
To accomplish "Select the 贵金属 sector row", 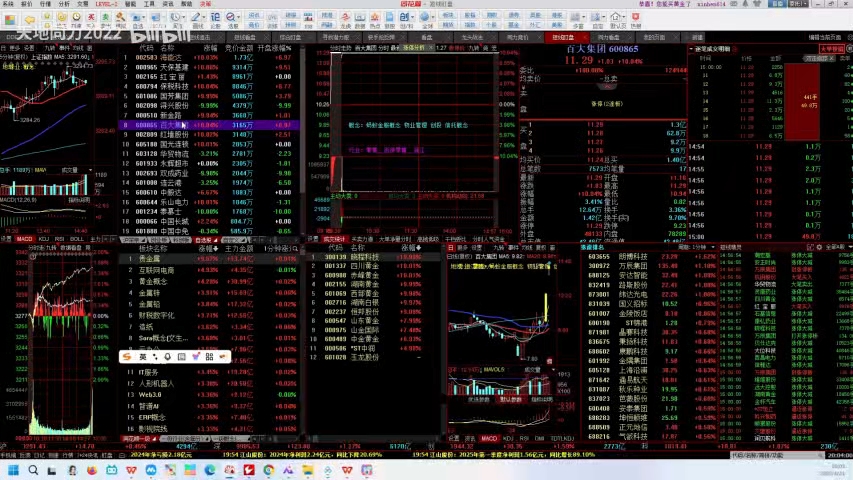I will [208, 259].
